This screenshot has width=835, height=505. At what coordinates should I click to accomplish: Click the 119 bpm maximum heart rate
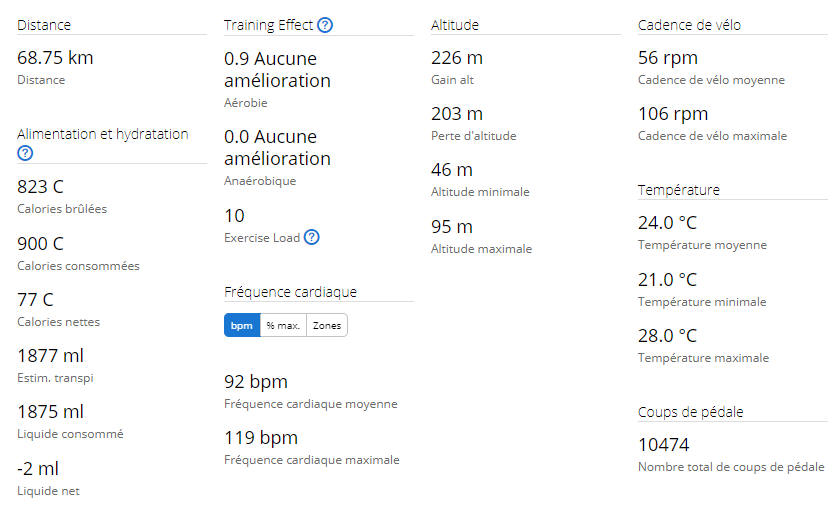point(261,438)
